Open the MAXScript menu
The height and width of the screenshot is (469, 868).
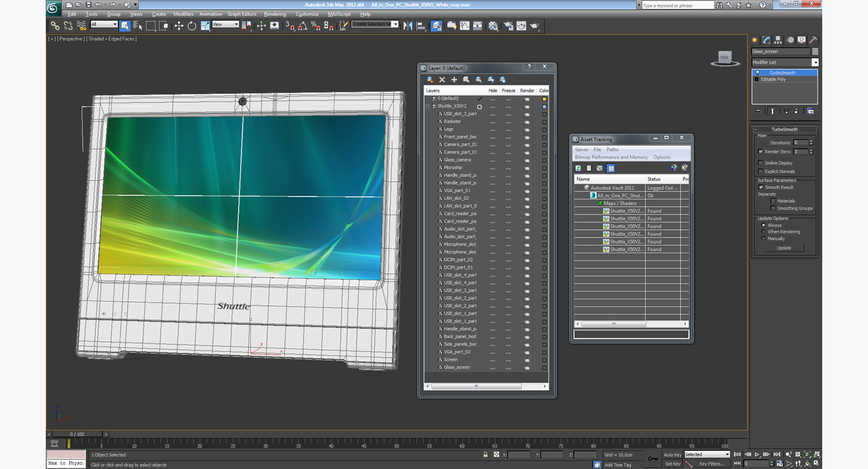click(339, 14)
